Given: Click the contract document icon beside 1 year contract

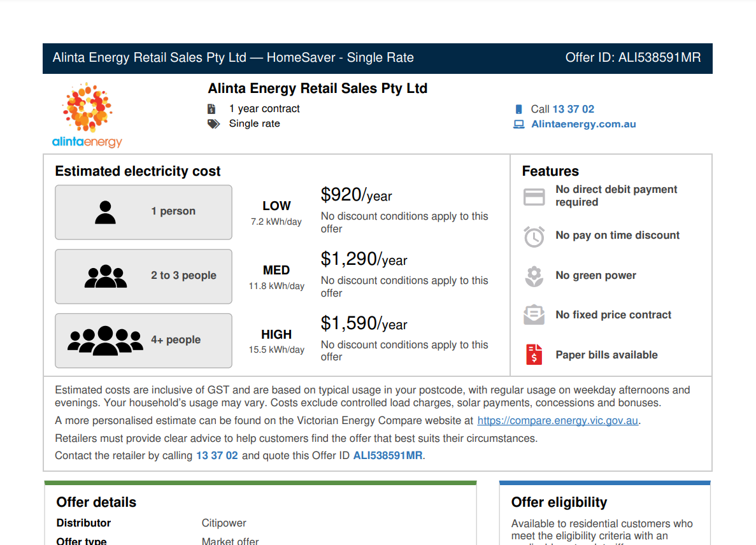Looking at the screenshot, I should [211, 109].
